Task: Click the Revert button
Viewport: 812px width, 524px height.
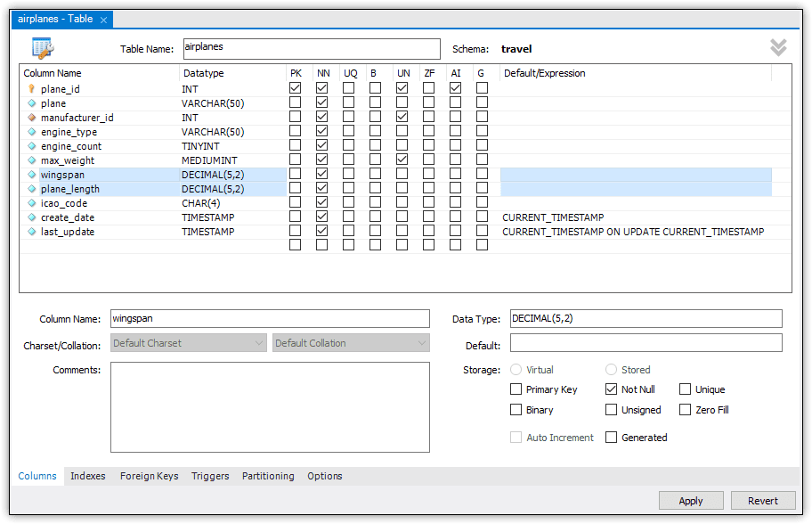Action: [763, 500]
